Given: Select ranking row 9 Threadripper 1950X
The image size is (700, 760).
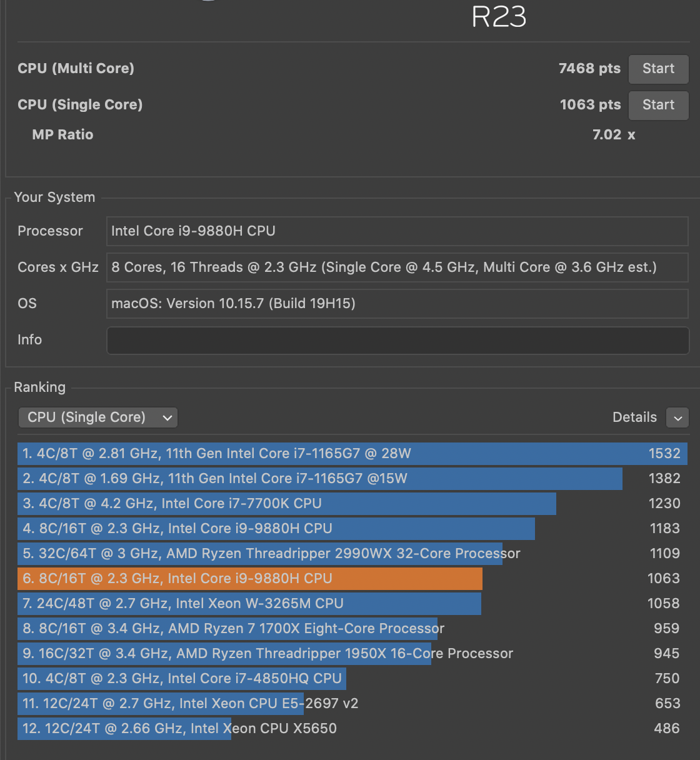Looking at the screenshot, I should click(x=352, y=654).
